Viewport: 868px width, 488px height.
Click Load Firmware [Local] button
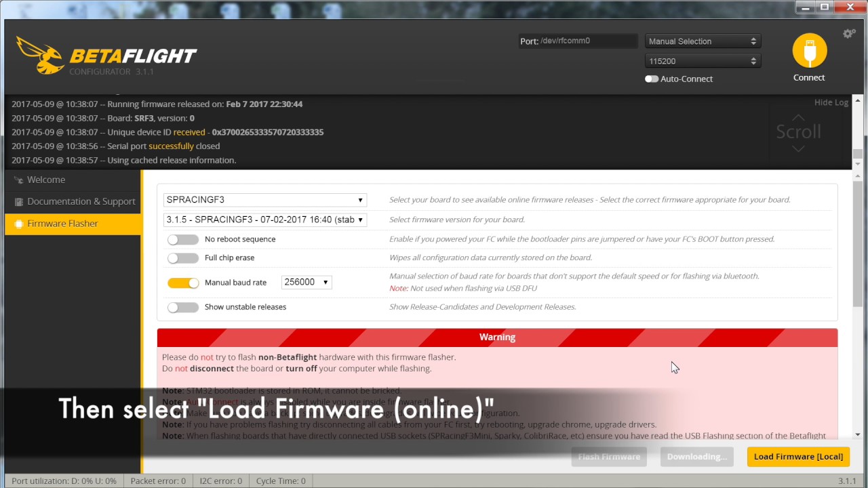798,456
